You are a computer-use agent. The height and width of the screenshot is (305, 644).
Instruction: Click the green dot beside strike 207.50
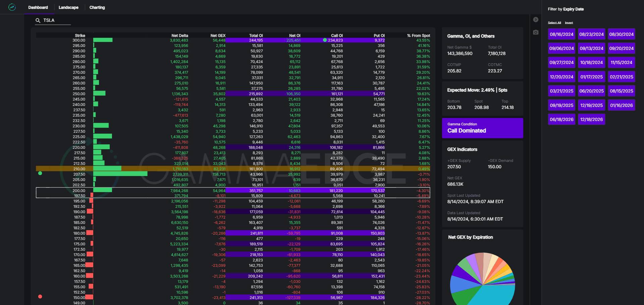pyautogui.click(x=40, y=173)
